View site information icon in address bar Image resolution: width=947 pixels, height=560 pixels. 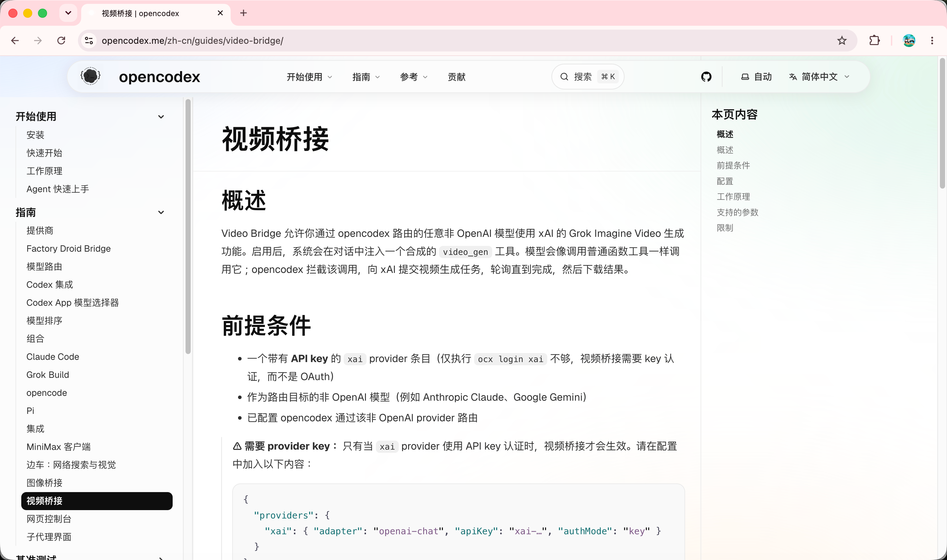coord(89,41)
